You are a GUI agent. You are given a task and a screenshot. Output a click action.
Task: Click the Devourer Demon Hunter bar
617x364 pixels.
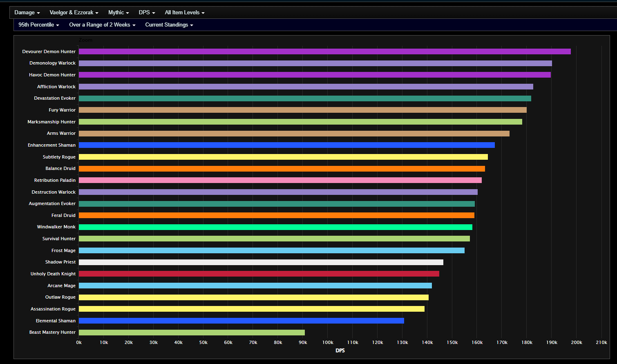pos(325,51)
